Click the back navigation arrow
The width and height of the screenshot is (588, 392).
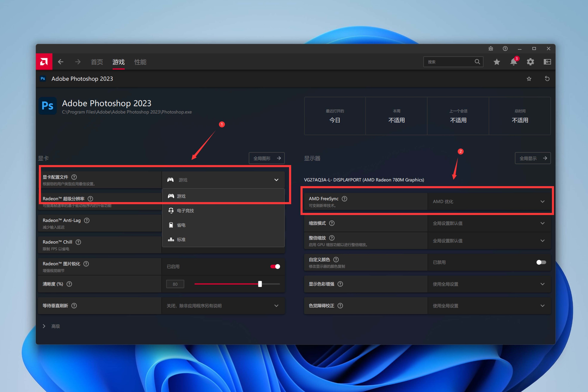point(61,62)
